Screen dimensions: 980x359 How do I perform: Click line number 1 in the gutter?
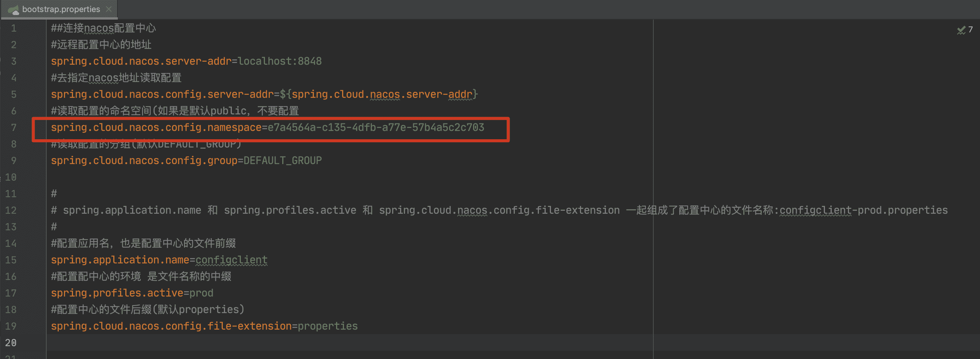tap(14, 28)
